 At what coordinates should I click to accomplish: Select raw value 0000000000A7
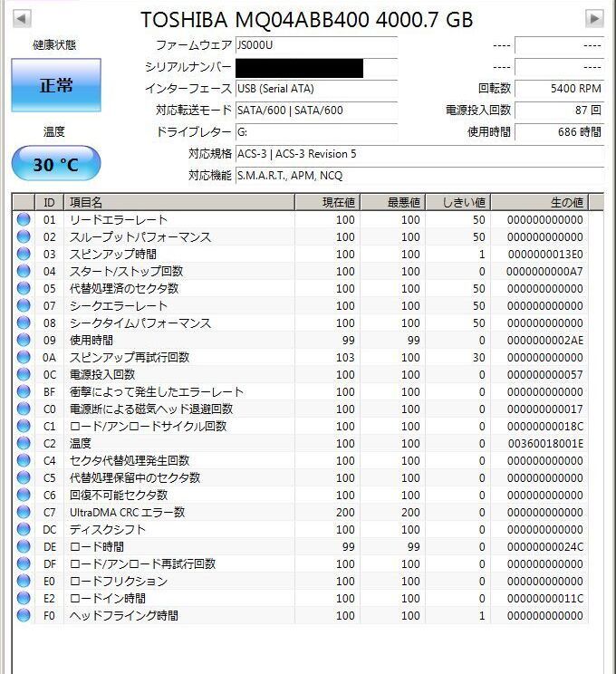click(x=544, y=272)
